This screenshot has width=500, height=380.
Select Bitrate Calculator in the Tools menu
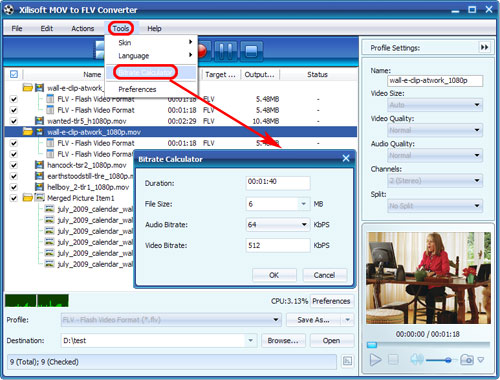point(152,72)
